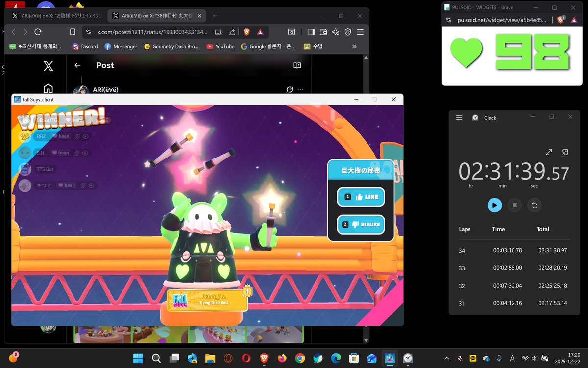Open Firefox from taskbar
Image resolution: width=588 pixels, height=368 pixels.
click(282, 358)
